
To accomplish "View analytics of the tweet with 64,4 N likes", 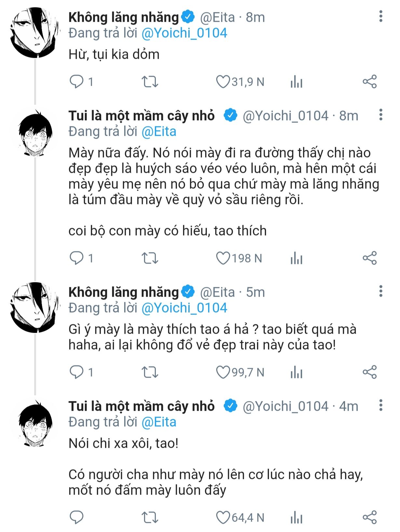I will coord(296,518).
